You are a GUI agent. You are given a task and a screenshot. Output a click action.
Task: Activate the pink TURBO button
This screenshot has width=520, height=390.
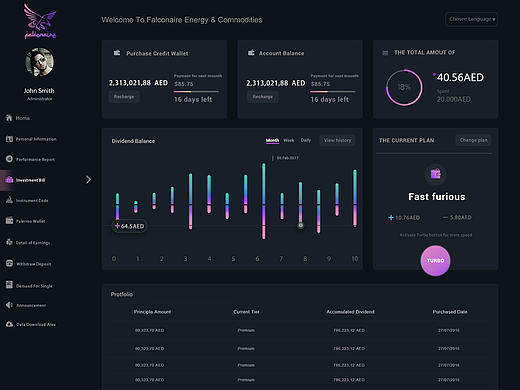[435, 260]
